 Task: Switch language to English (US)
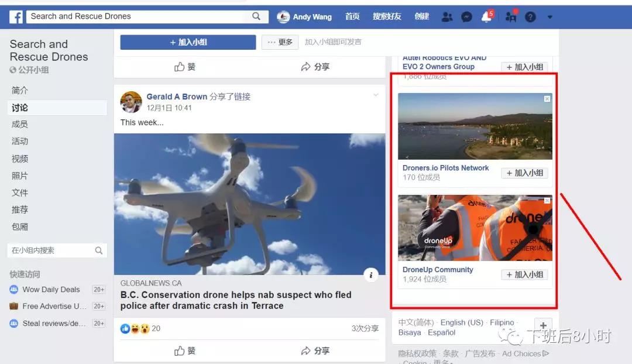click(x=462, y=322)
